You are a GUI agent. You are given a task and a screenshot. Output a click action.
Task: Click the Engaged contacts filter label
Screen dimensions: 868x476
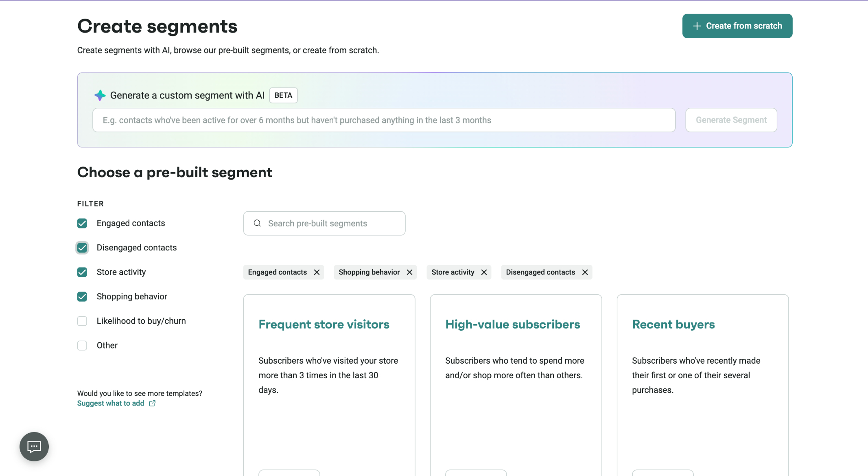(x=131, y=223)
